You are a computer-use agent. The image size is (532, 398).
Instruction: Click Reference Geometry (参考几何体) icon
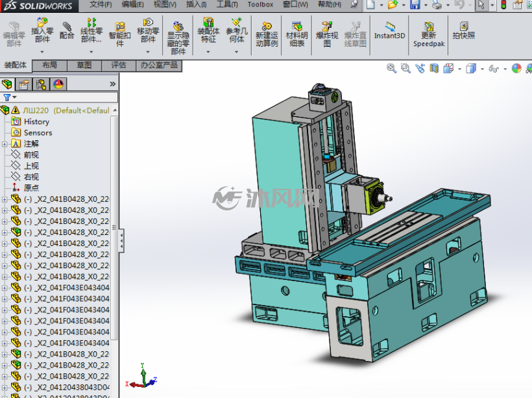[237, 31]
